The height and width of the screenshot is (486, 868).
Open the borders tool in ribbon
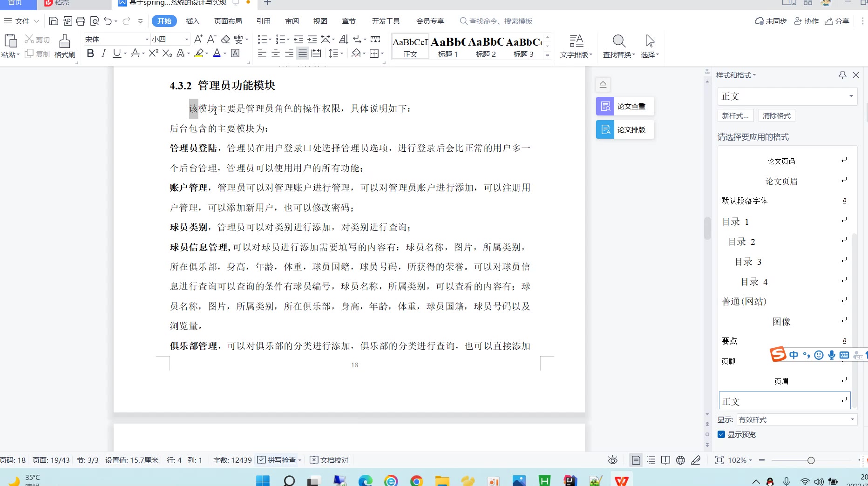[x=374, y=53]
